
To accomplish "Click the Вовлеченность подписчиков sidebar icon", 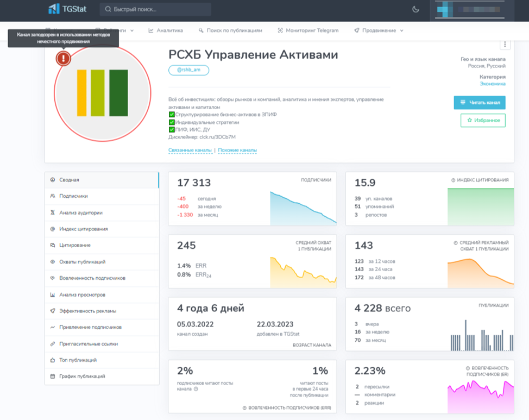I will pyautogui.click(x=53, y=278).
